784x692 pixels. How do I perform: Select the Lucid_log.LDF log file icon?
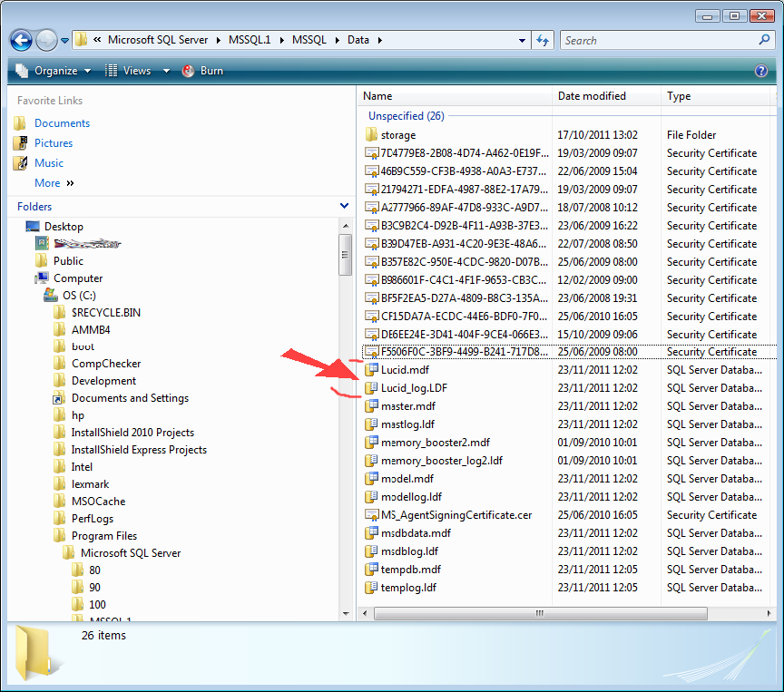pyautogui.click(x=371, y=388)
